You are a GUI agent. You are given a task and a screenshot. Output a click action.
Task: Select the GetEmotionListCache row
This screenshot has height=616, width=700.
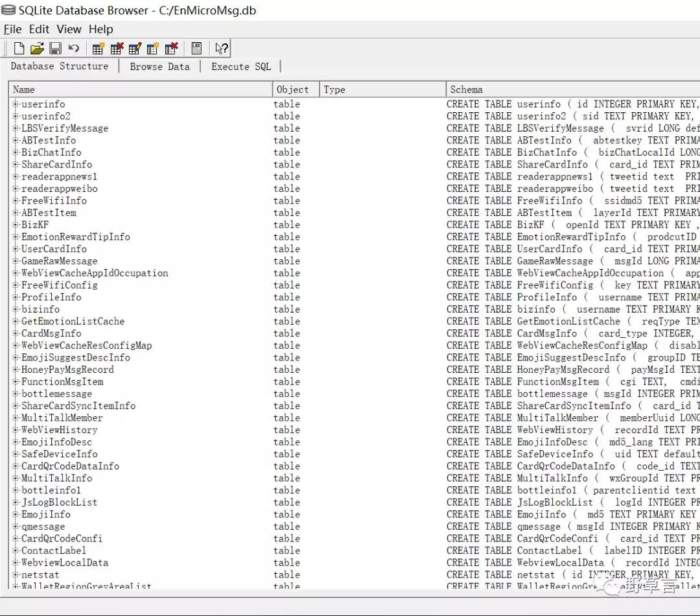point(355,321)
